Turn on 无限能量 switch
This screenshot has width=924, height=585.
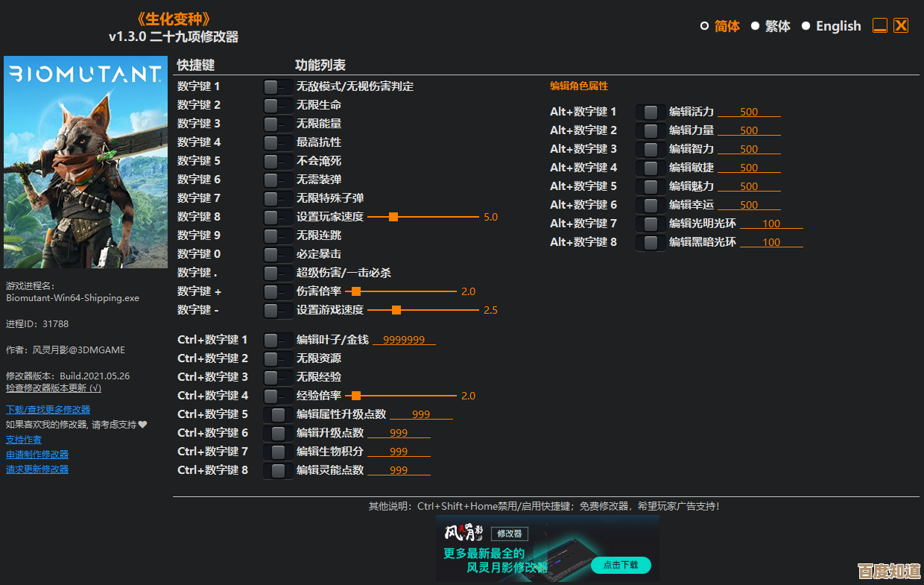coord(277,124)
